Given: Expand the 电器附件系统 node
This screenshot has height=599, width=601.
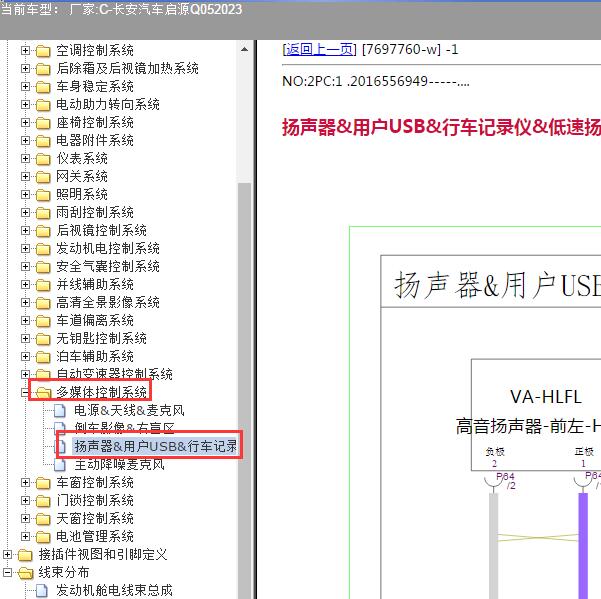Looking at the screenshot, I should (x=25, y=141).
